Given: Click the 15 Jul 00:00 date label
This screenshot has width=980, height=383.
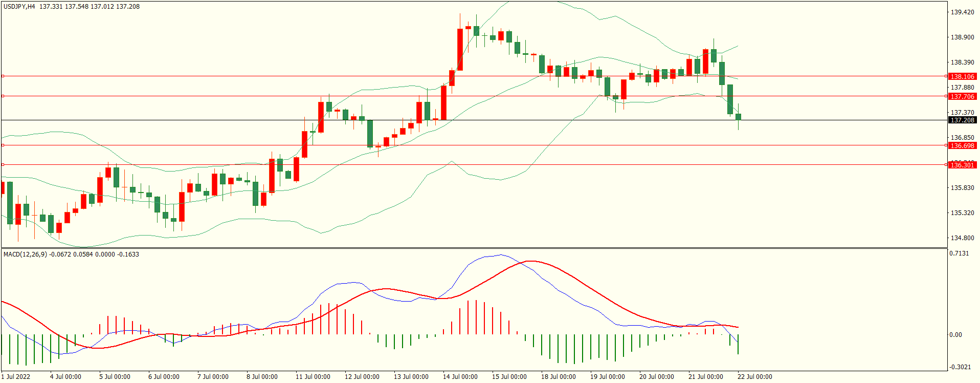Looking at the screenshot, I should point(509,377).
